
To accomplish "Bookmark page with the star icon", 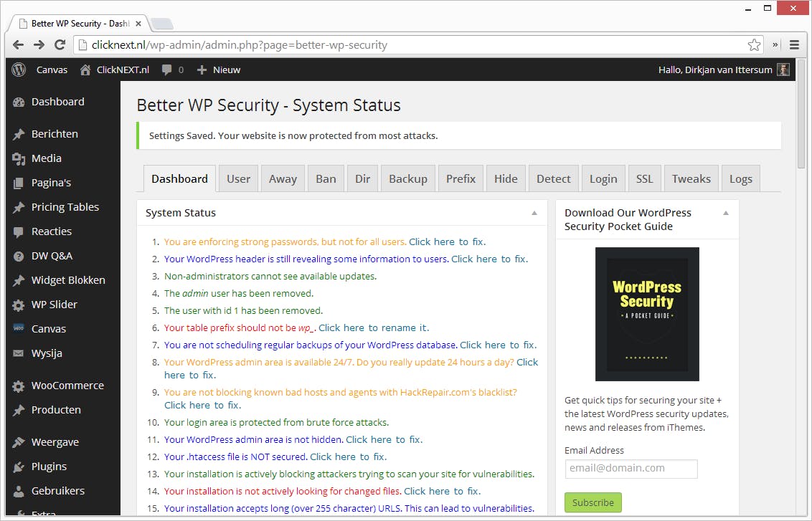I will [x=754, y=44].
